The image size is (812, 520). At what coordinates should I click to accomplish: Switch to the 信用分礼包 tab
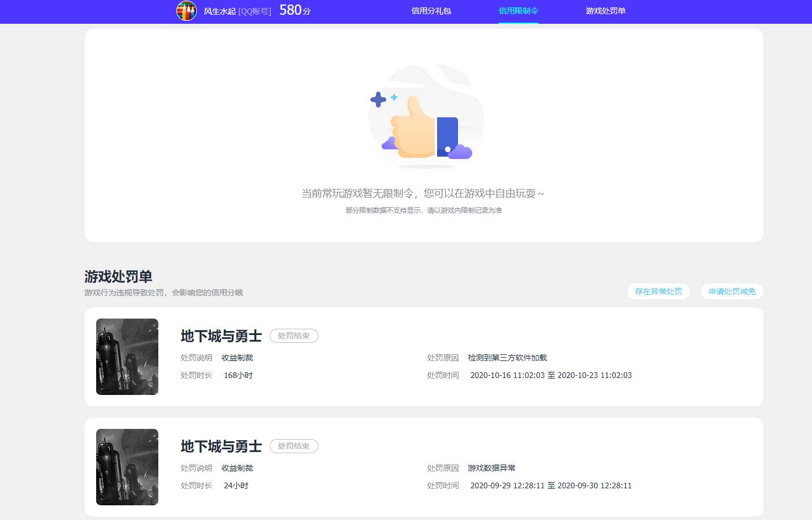click(x=431, y=11)
